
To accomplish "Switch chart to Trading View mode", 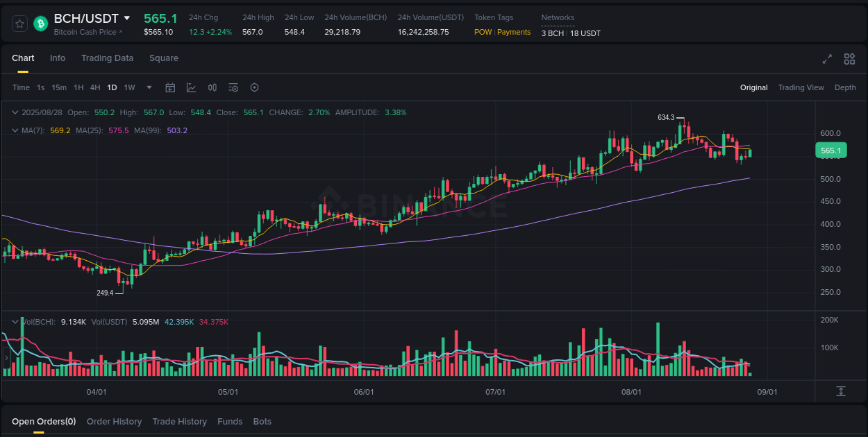I will pos(801,87).
